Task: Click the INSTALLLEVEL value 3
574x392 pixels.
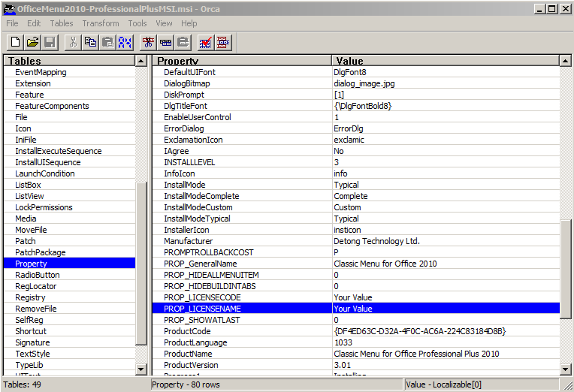Action: (337, 162)
